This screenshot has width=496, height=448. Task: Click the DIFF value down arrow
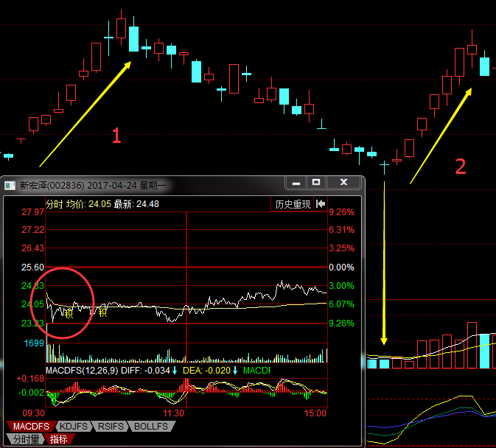tap(175, 370)
